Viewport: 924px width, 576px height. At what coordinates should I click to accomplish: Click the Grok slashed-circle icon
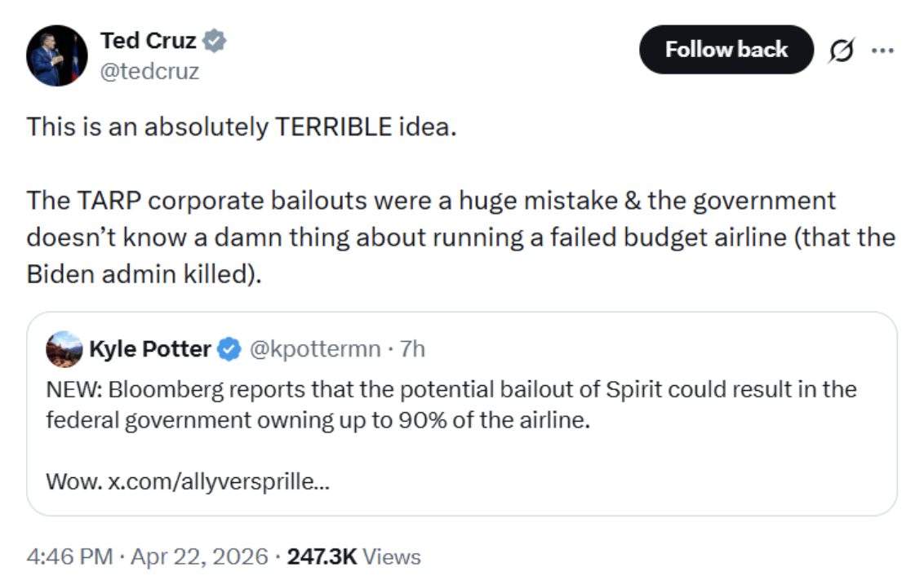point(840,51)
